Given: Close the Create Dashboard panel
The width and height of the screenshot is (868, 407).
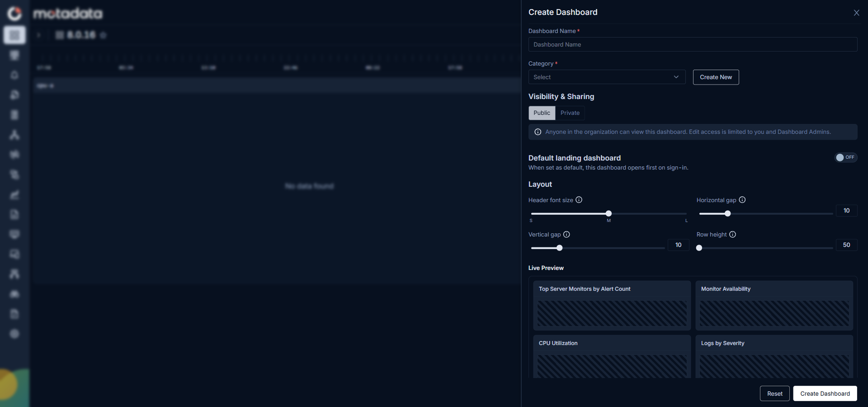Looking at the screenshot, I should [856, 13].
